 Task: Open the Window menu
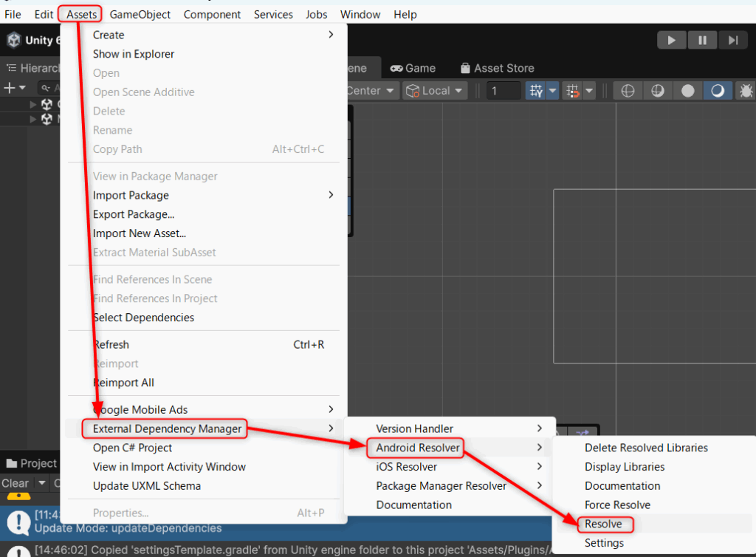point(360,15)
